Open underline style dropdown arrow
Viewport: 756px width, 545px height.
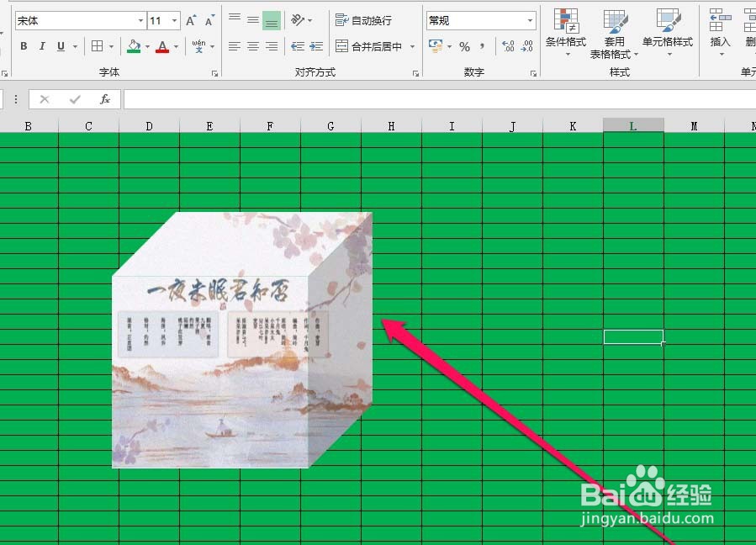pyautogui.click(x=75, y=47)
